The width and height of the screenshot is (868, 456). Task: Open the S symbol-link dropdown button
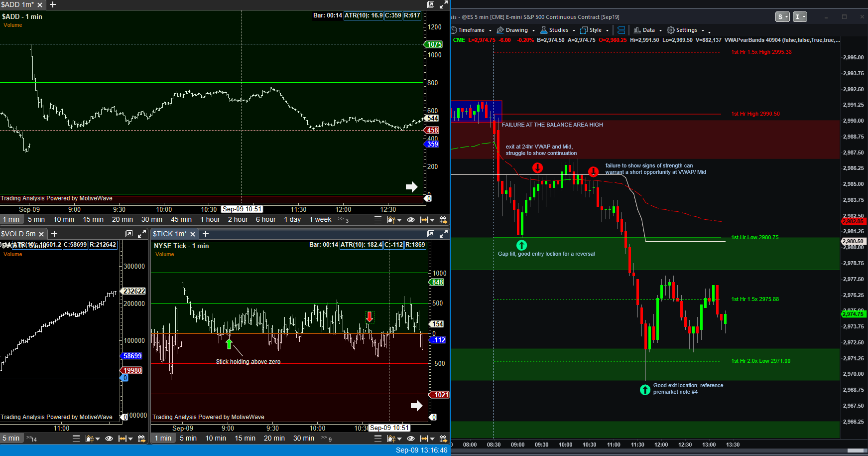coord(783,17)
